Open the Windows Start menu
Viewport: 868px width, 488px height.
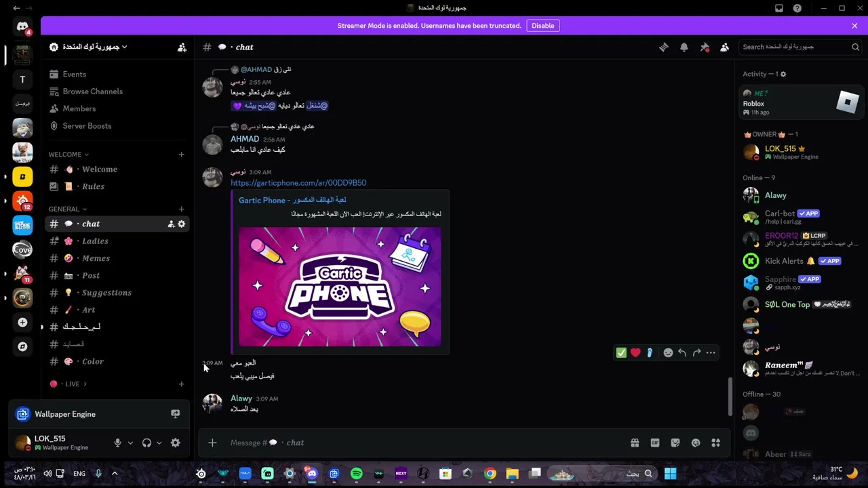[x=670, y=474]
